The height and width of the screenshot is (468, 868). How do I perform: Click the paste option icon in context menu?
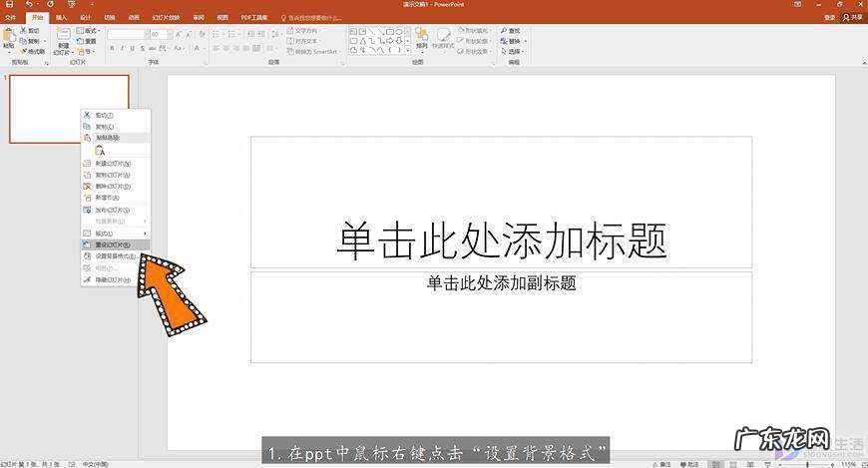click(x=100, y=150)
